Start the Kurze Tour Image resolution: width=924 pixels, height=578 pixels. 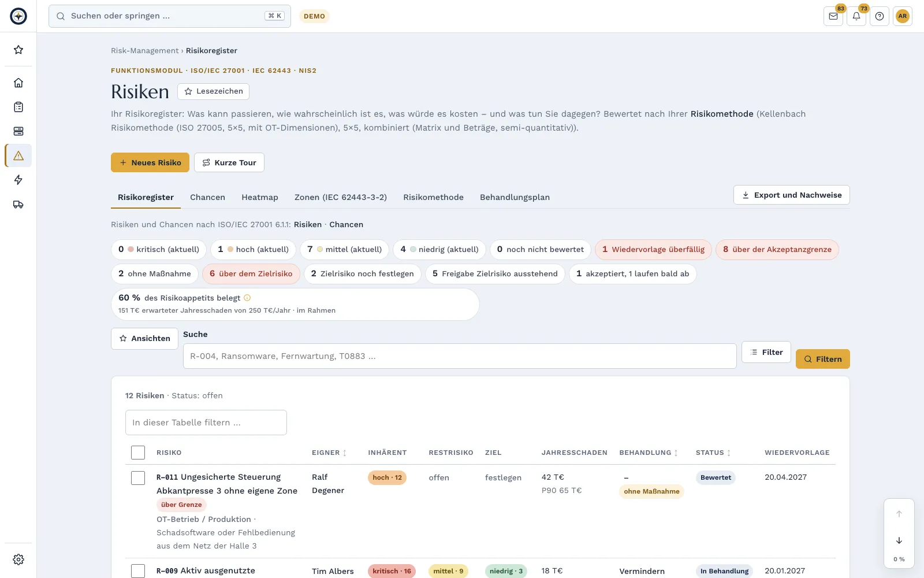[x=229, y=162]
